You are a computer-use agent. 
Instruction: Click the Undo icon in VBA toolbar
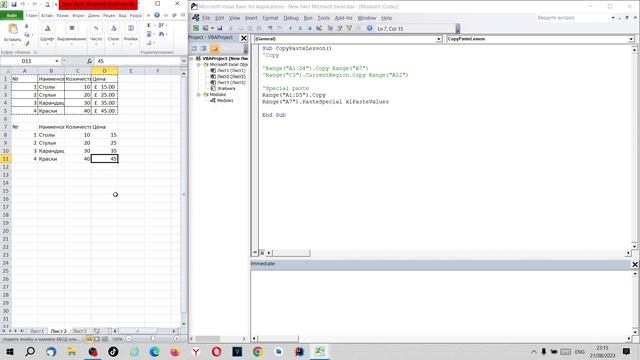tap(270, 28)
